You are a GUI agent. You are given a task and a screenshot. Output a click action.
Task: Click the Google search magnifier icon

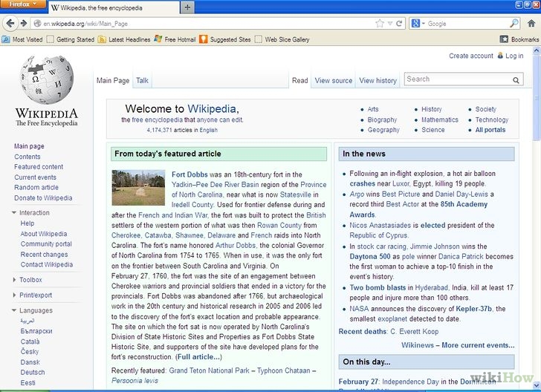pyautogui.click(x=514, y=24)
